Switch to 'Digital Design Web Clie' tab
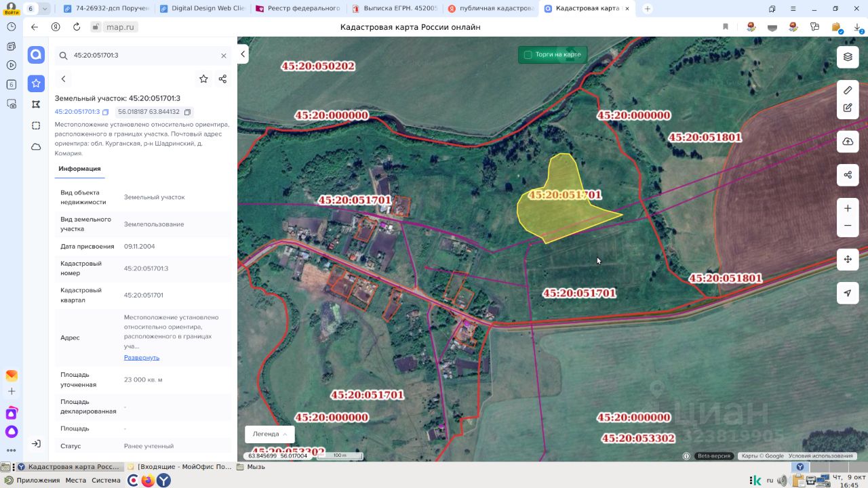The height and width of the screenshot is (488, 868). pos(203,9)
